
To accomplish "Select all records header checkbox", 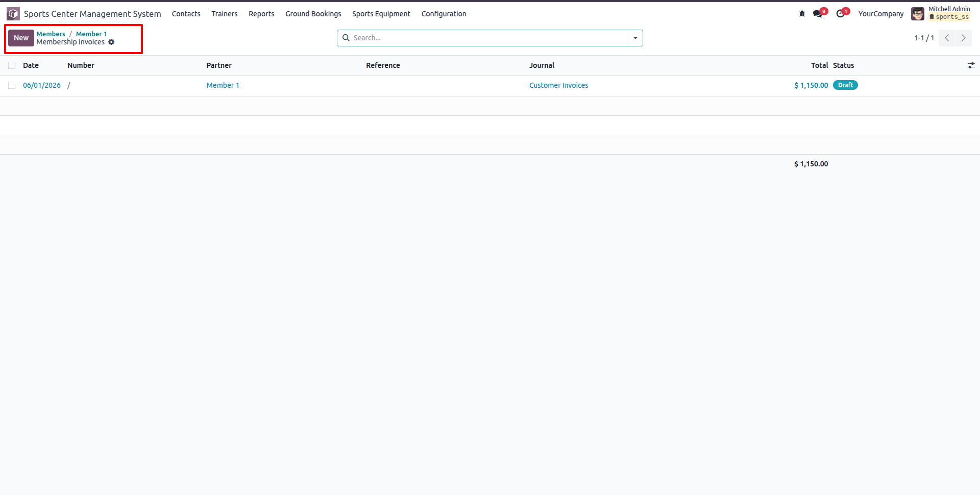I will click(12, 65).
